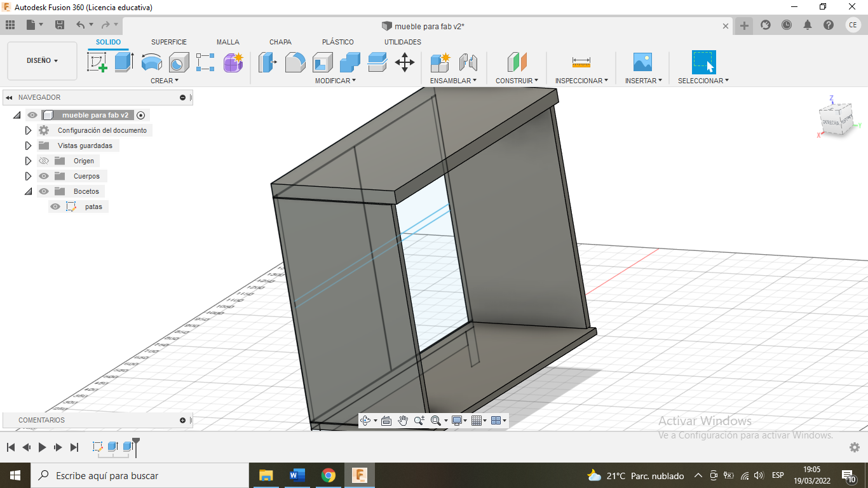Toggle visibility of Cuerpos folder

44,176
